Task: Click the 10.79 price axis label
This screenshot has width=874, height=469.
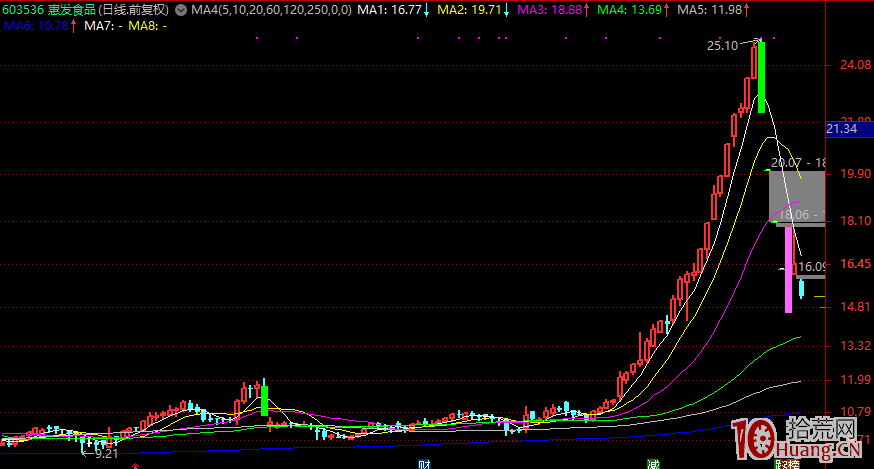Action: (856, 412)
